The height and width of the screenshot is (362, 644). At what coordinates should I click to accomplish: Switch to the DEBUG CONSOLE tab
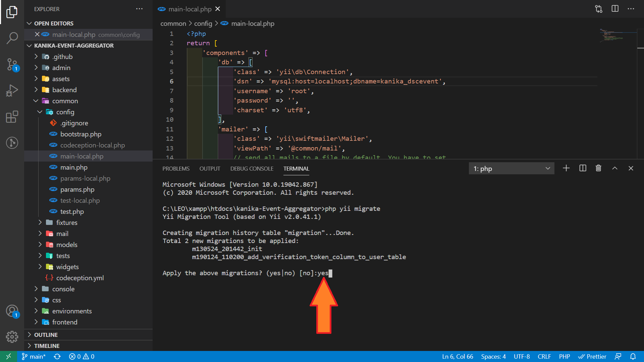pyautogui.click(x=252, y=169)
